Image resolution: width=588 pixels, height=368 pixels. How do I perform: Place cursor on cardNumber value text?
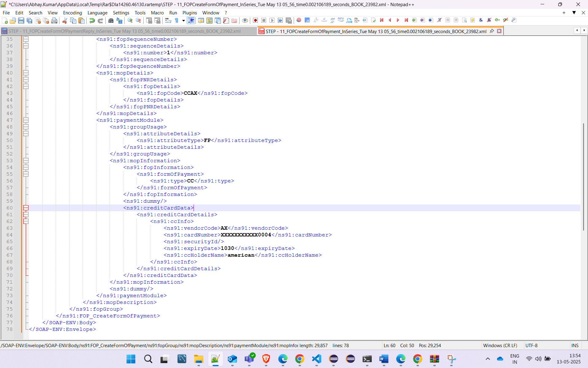coord(246,235)
